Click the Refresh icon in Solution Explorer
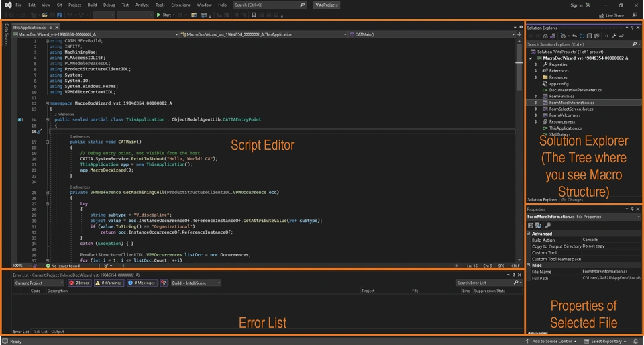The image size is (644, 345). tap(582, 36)
